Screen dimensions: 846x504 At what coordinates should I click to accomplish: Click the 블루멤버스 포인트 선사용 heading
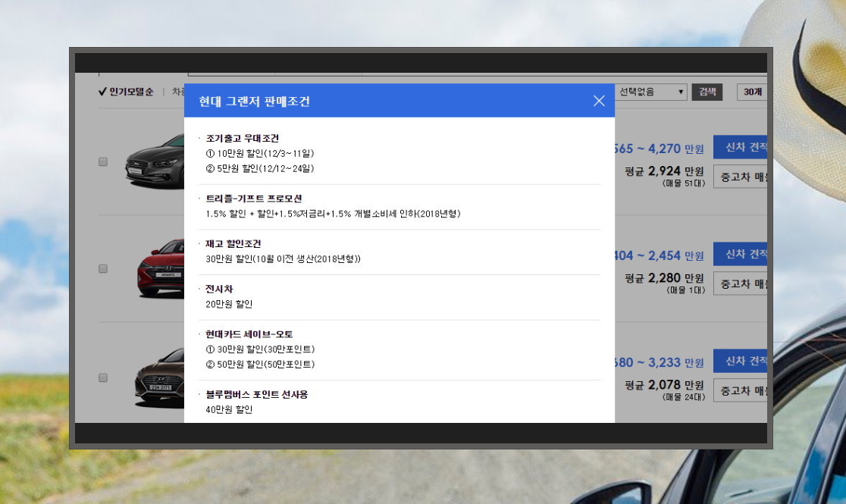pyautogui.click(x=257, y=394)
